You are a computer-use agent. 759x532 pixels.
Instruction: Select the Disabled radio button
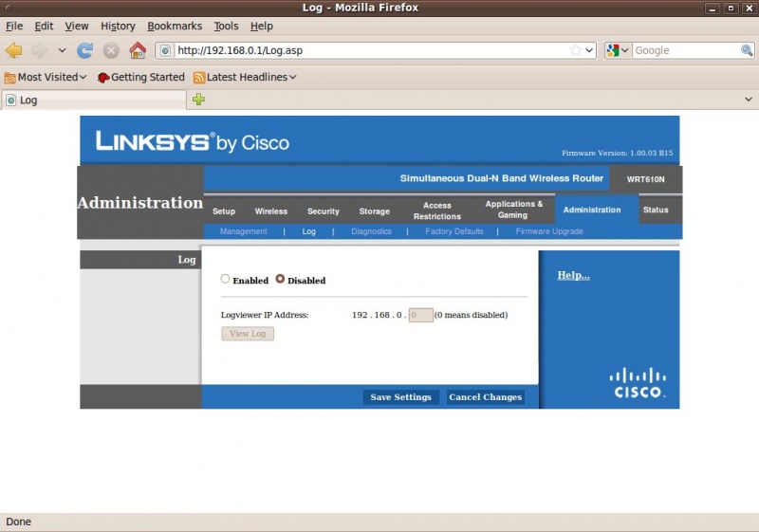point(280,280)
